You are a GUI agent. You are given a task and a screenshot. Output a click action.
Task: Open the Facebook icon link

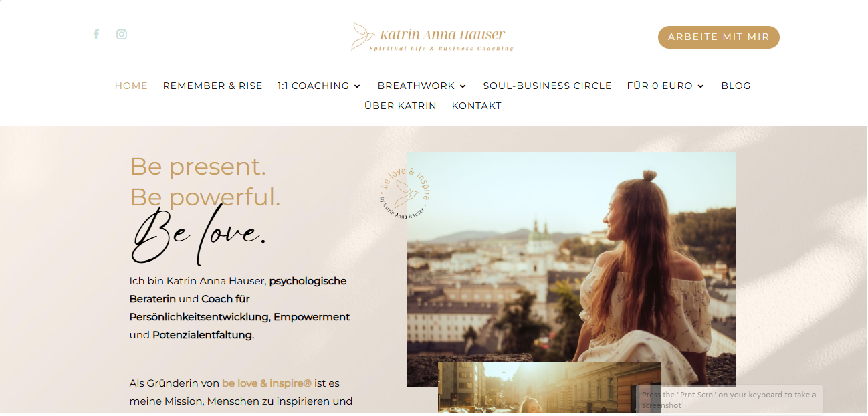[96, 34]
